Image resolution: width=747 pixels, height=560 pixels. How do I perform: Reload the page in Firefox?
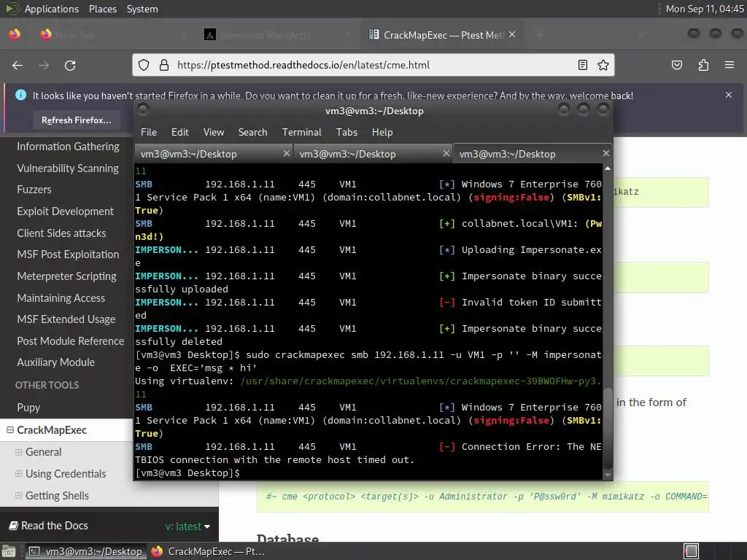tap(70, 65)
